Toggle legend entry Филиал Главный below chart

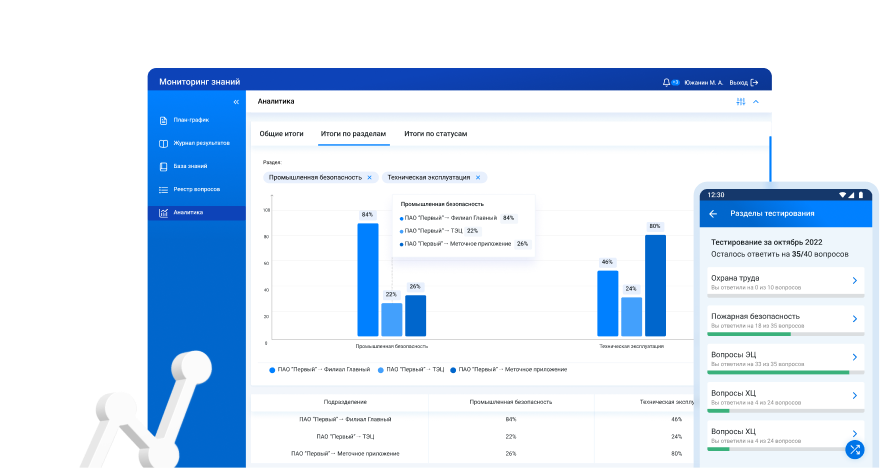click(x=320, y=370)
